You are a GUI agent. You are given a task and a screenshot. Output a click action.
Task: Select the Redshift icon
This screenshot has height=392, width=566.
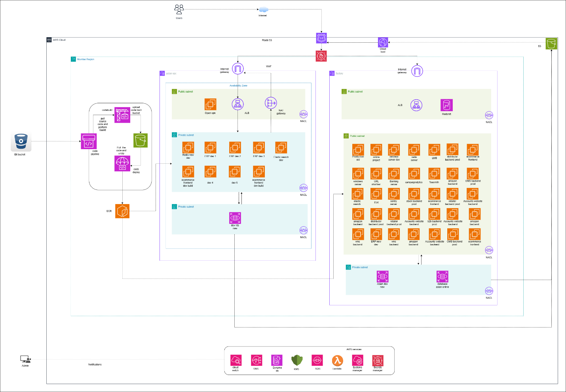(x=446, y=105)
